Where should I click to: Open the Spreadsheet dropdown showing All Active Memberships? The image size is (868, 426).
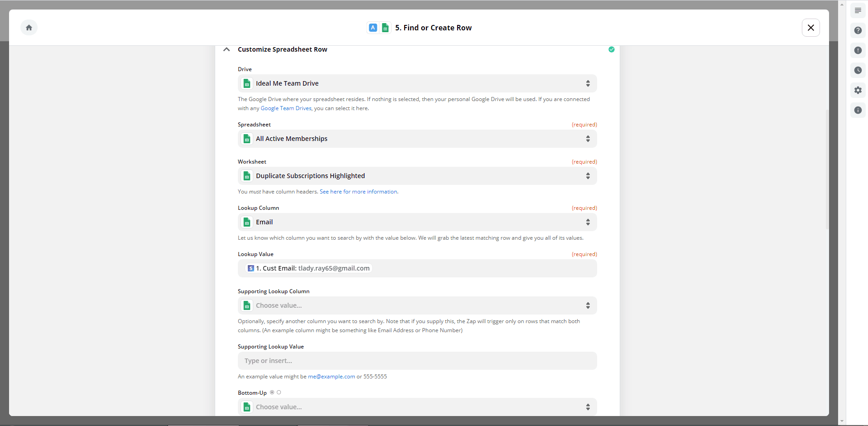417,139
